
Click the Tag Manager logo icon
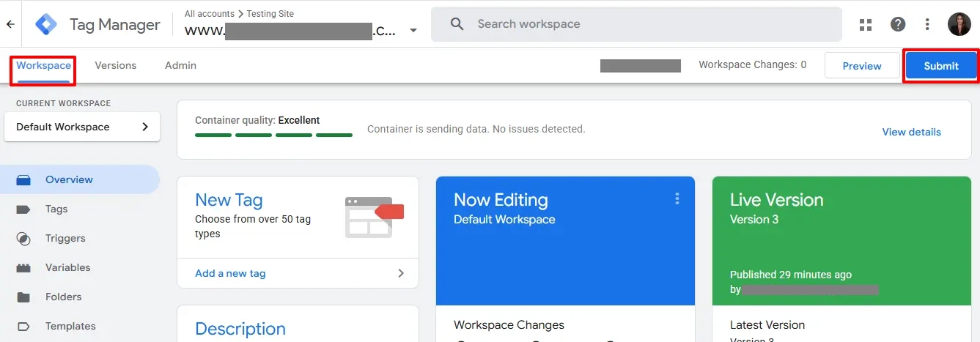click(x=47, y=24)
